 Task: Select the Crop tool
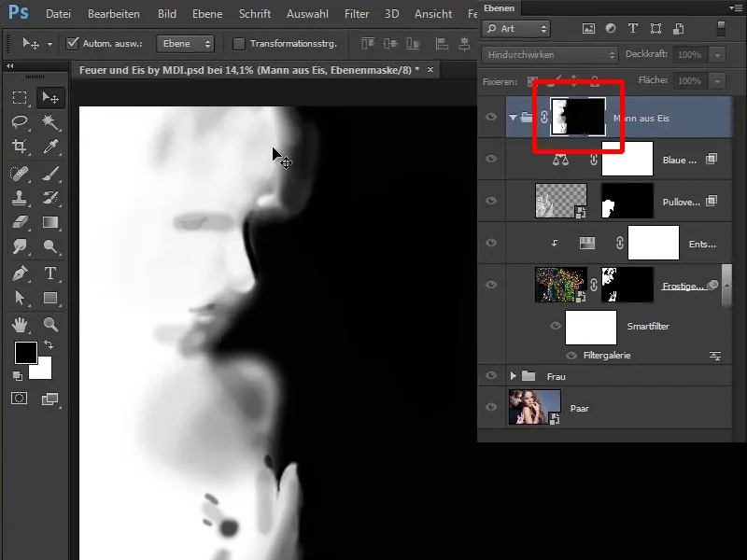click(x=20, y=147)
